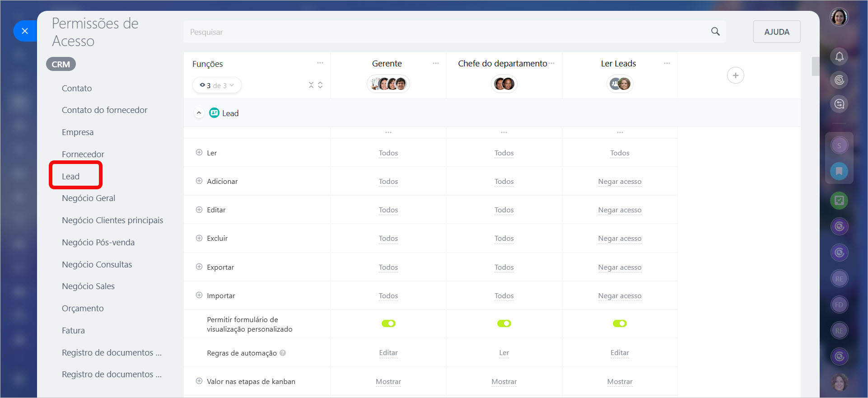Open the green checkmark tasks icon in sidebar
868x398 pixels.
click(x=839, y=200)
